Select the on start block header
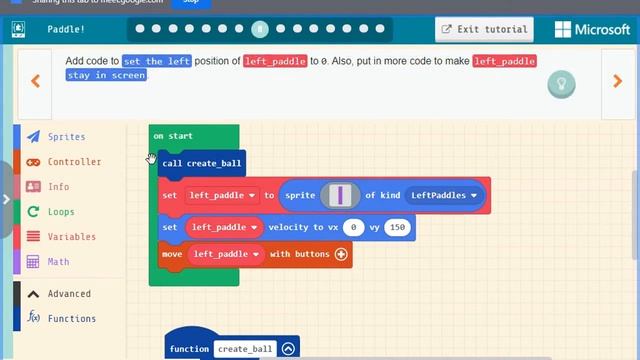 click(x=173, y=136)
